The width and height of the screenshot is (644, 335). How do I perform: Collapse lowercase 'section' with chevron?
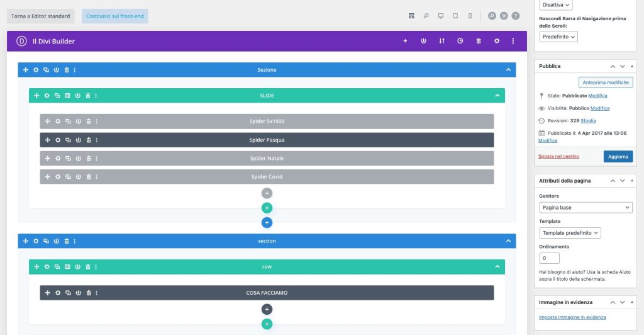pos(508,241)
